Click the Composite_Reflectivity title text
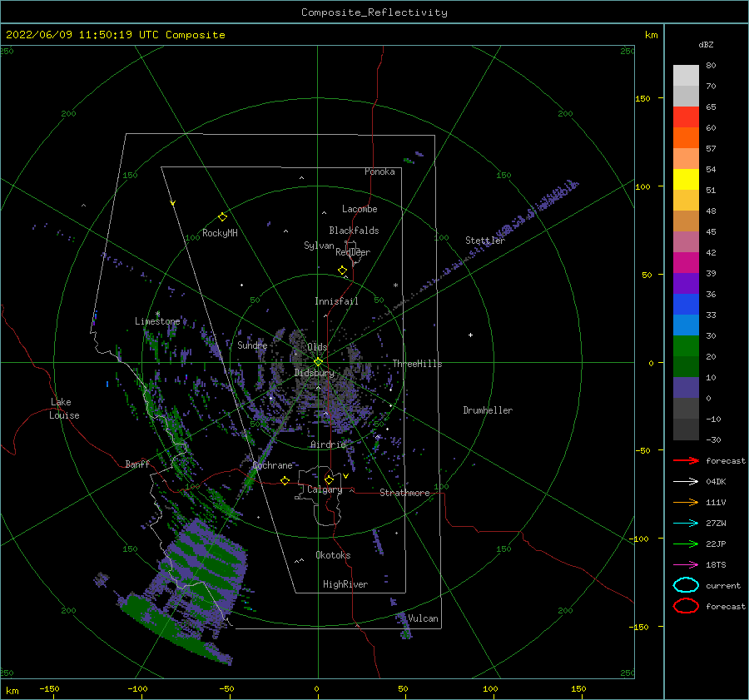 point(374,12)
